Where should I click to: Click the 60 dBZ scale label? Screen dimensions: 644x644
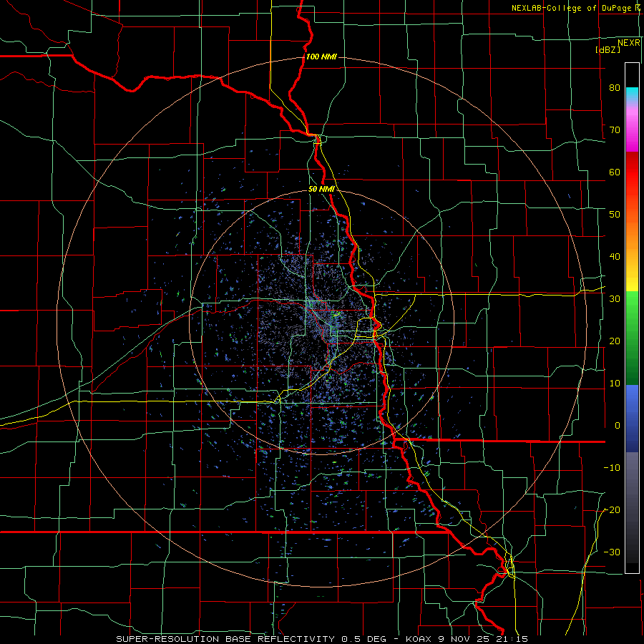(x=615, y=172)
